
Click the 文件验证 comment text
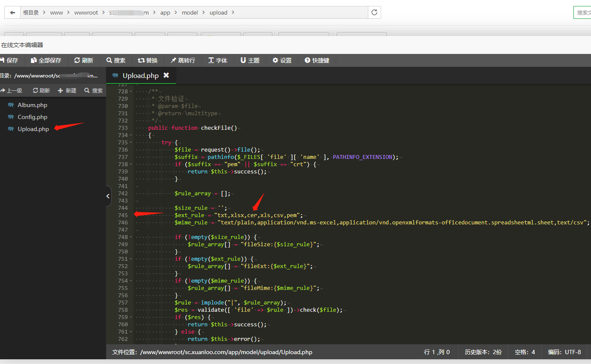171,99
